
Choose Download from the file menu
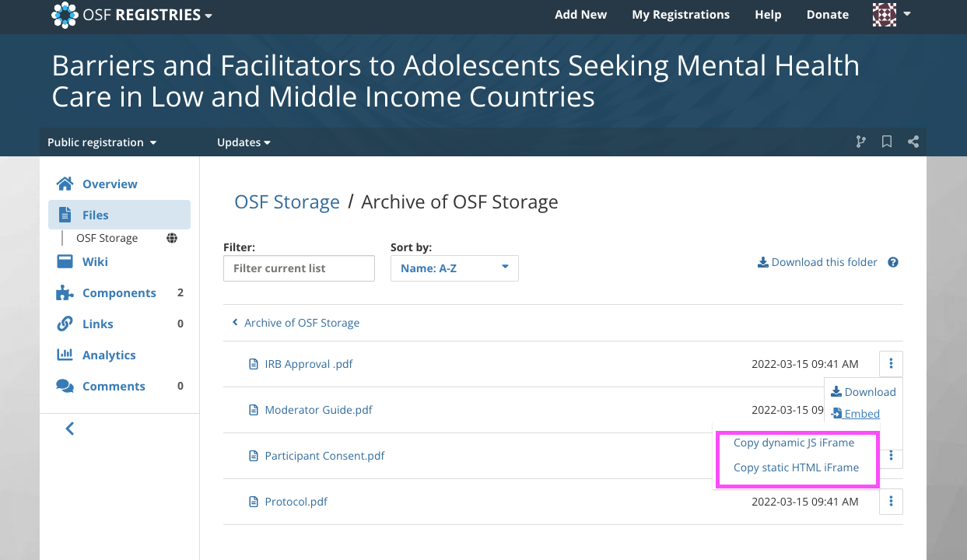pyautogui.click(x=864, y=392)
